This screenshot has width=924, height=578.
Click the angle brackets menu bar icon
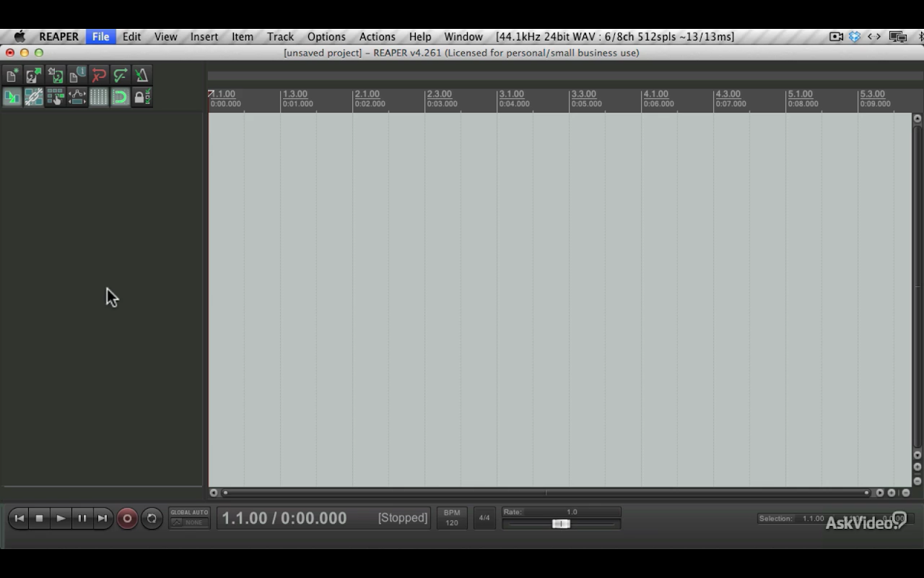click(x=873, y=37)
